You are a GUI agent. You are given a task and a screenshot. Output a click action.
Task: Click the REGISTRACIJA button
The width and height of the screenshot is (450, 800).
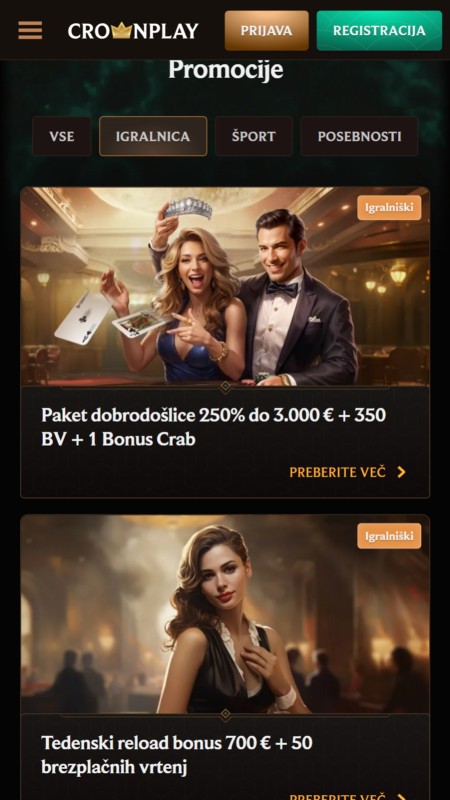click(x=379, y=31)
